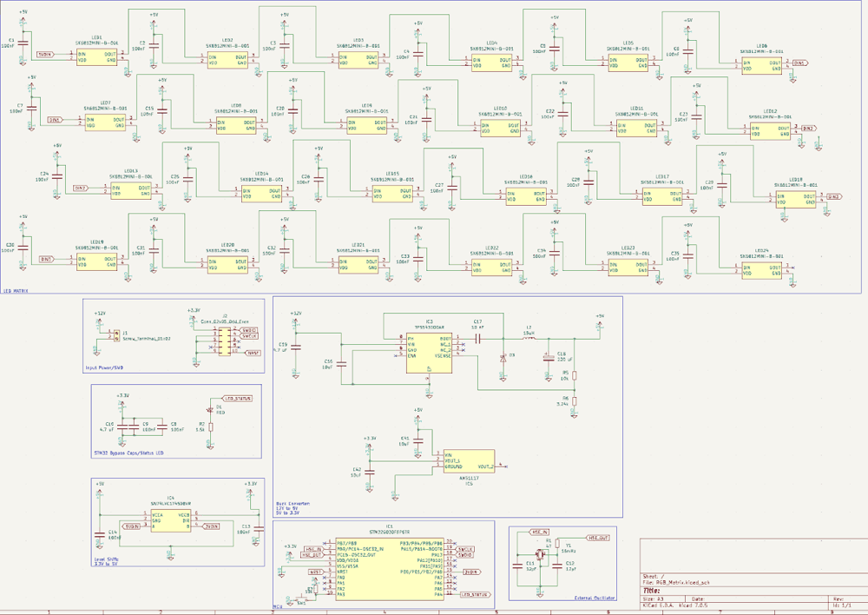Select capacitor C17 10 nF
This screenshot has width=868, height=615.
pos(477,339)
